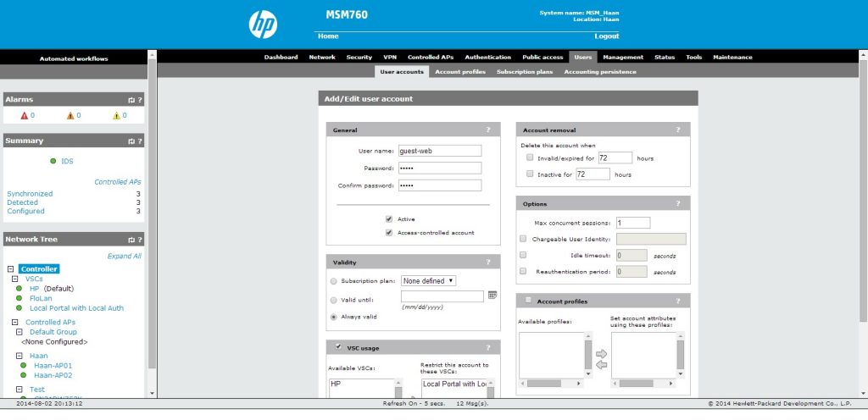Open the Alarms panel help question mark
Screen dimensions: 868x420
[140, 100]
